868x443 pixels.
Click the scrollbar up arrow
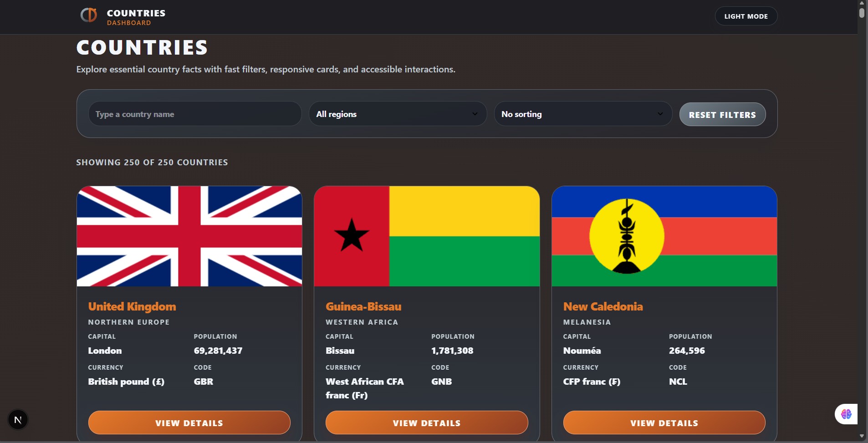pyautogui.click(x=862, y=3)
